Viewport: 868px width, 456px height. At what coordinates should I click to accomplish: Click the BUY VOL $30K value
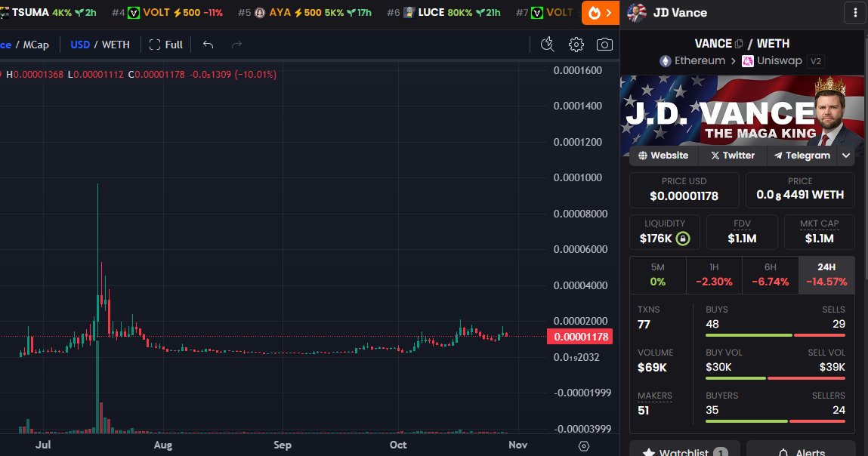pos(718,368)
